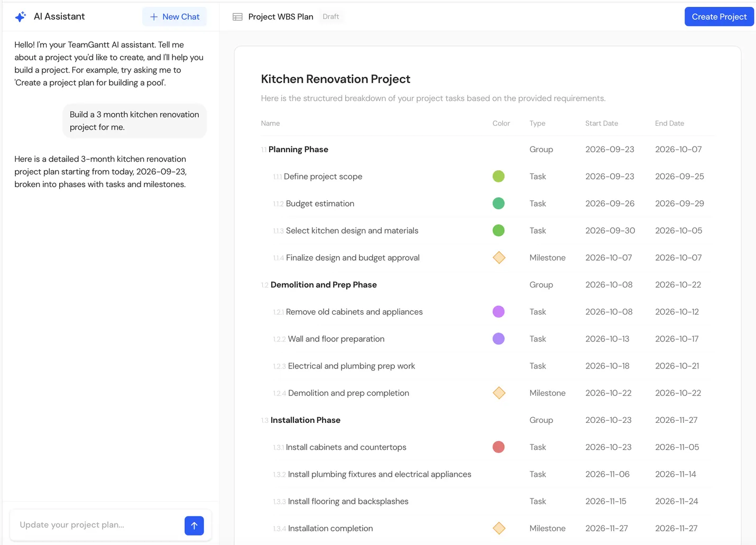Click the Define project scope task name
Image resolution: width=756 pixels, height=545 pixels.
point(323,177)
